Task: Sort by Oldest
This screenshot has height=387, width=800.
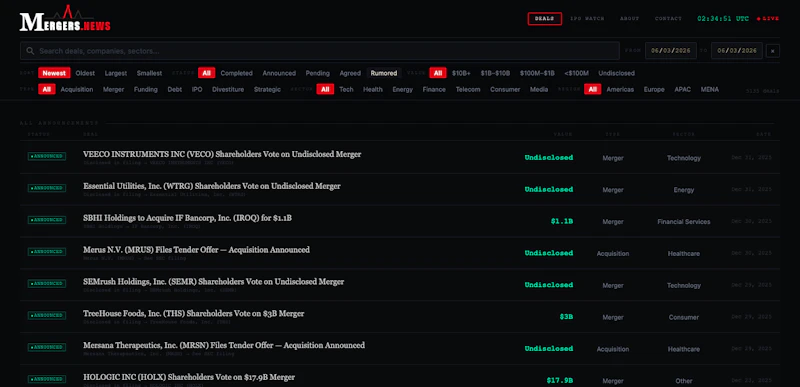Action: point(85,73)
